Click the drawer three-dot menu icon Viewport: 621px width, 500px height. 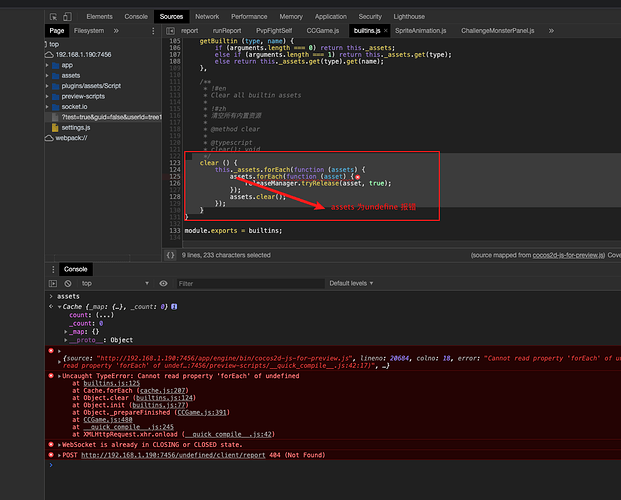tap(51, 269)
